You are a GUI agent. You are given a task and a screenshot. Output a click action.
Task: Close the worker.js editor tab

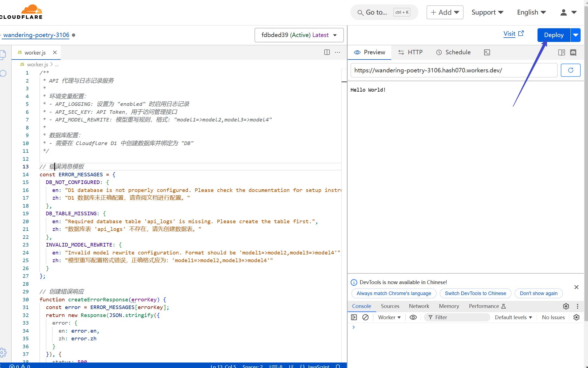tap(55, 52)
